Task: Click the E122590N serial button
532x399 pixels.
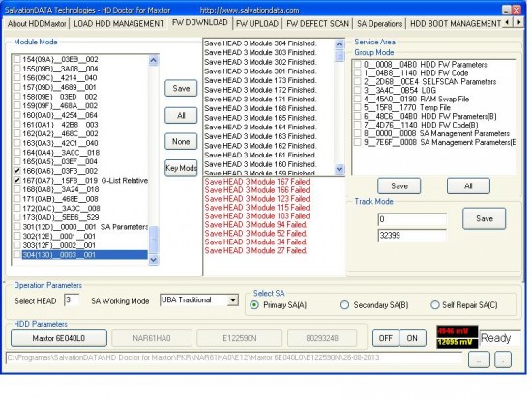Action: pyautogui.click(x=240, y=338)
